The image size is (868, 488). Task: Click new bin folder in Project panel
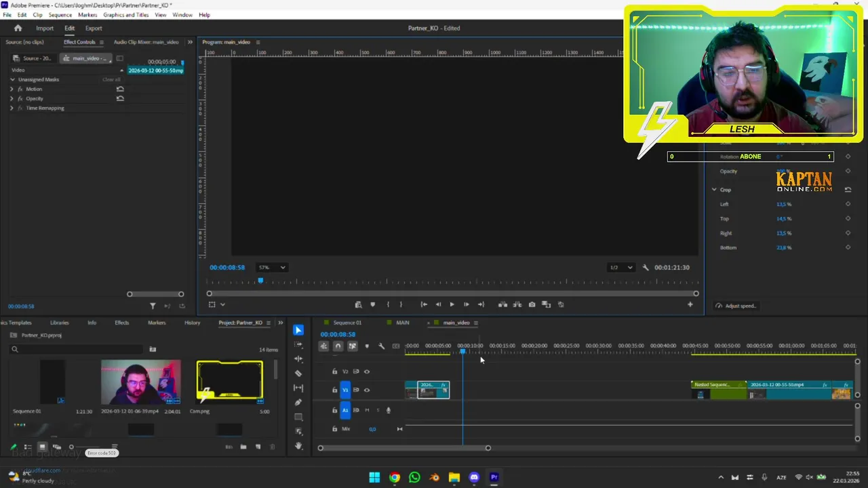pyautogui.click(x=243, y=447)
